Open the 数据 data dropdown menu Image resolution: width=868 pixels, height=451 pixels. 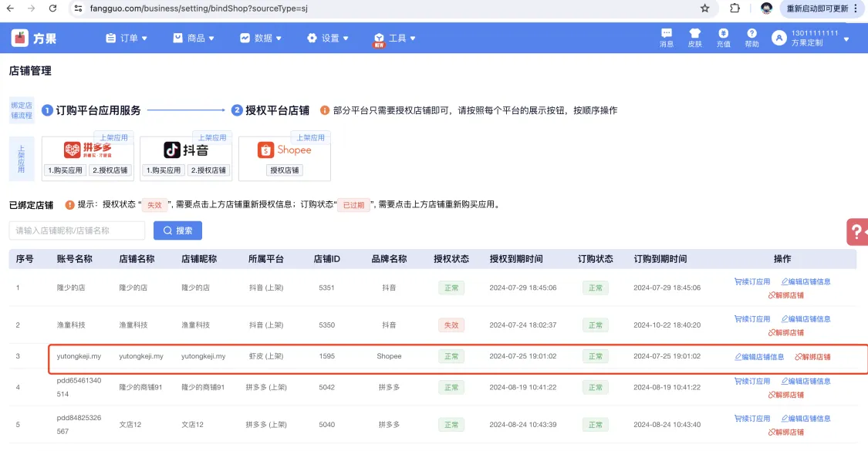(261, 38)
